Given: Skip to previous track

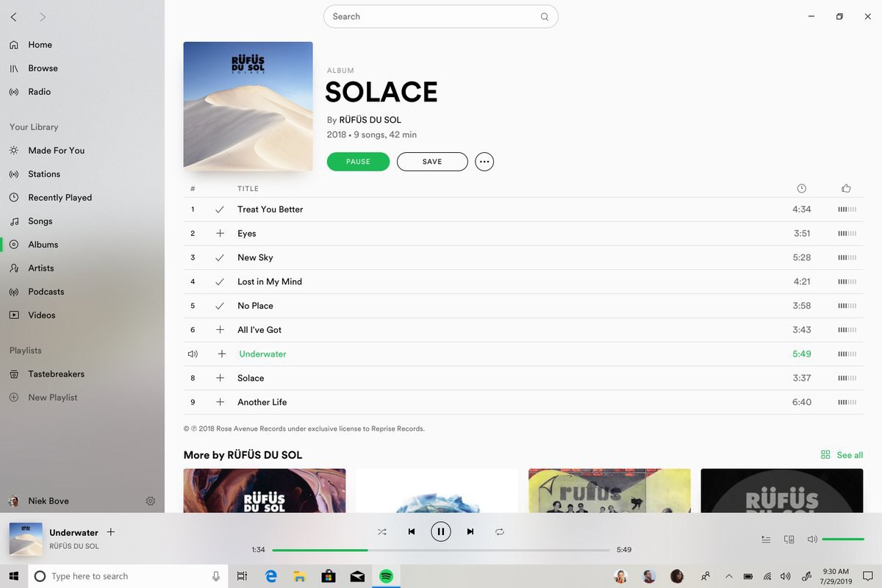Looking at the screenshot, I should [412, 531].
